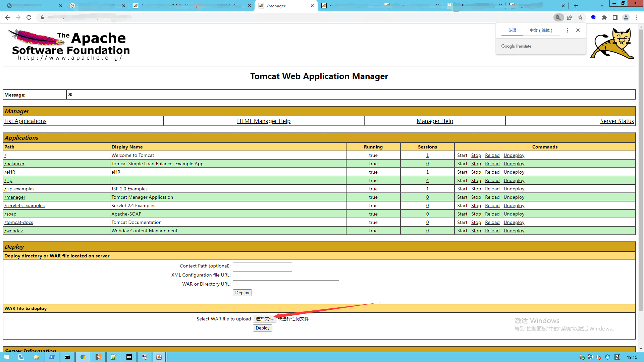This screenshot has height=362, width=644.
Task: Switch translation to 中文（简体） tab
Action: (541, 30)
